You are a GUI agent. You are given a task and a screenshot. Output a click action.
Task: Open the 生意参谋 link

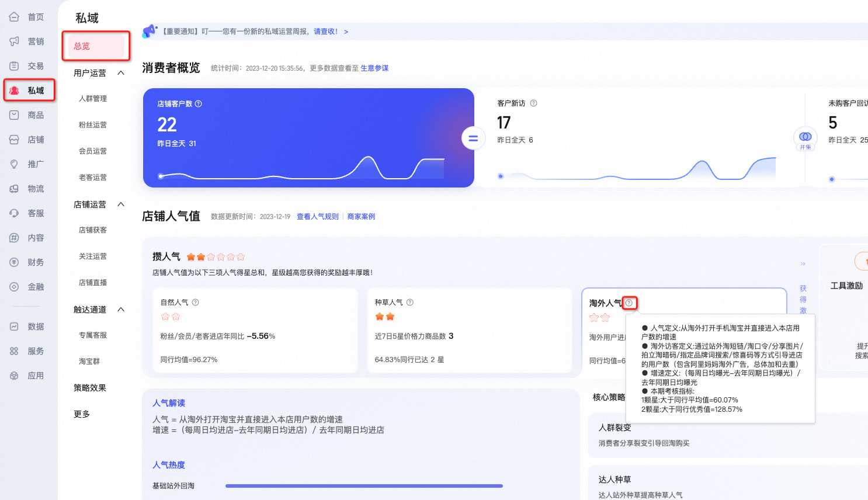tap(374, 68)
